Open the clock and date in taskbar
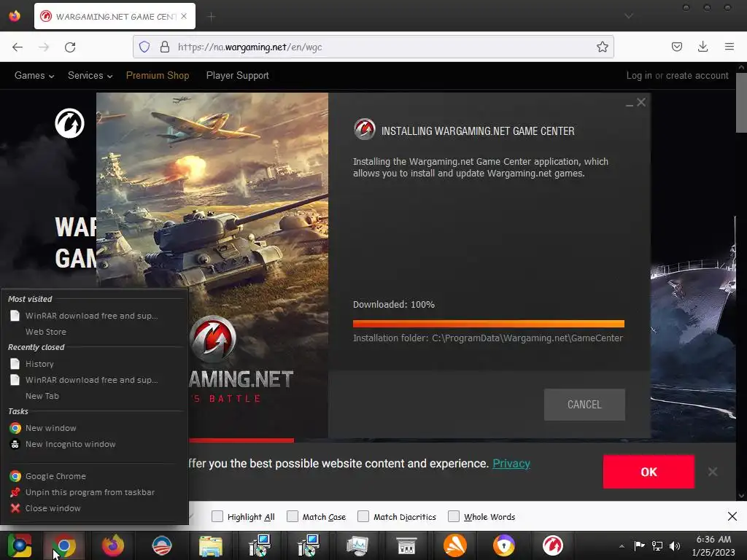The height and width of the screenshot is (560, 747). pyautogui.click(x=713, y=545)
